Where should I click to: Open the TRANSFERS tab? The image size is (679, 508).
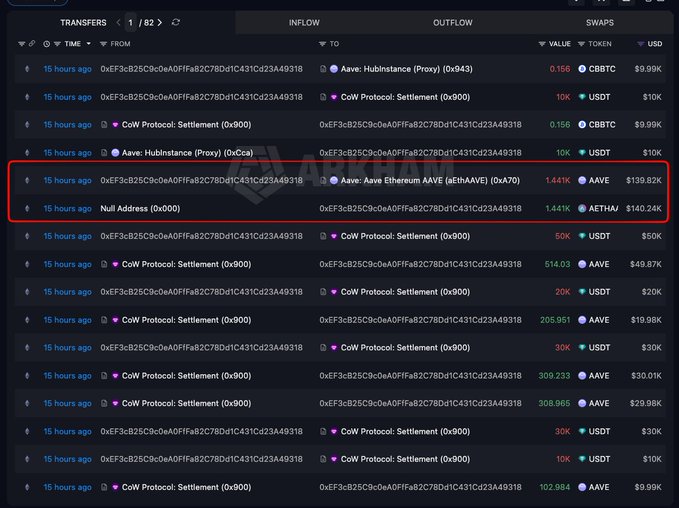click(83, 23)
